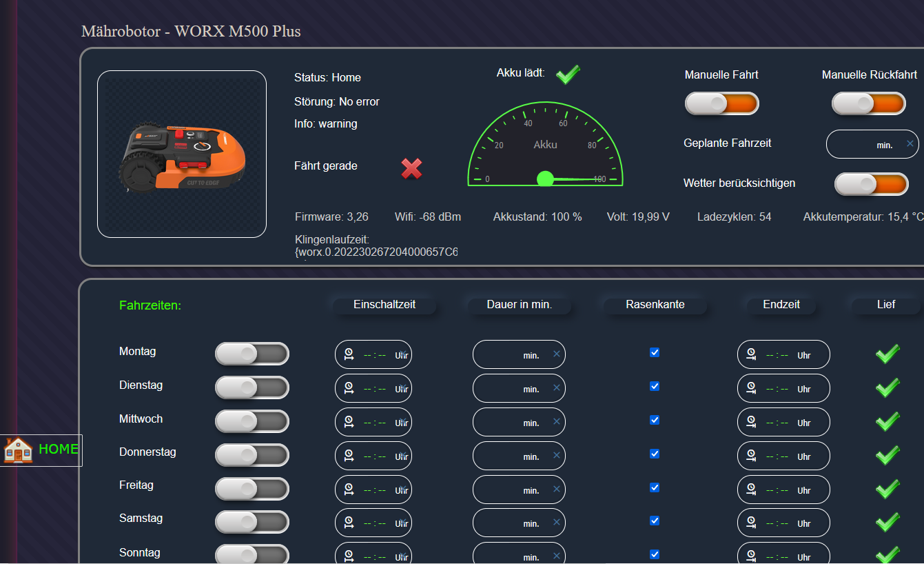Click the WORX mower product image
924x564 pixels.
[x=182, y=154]
